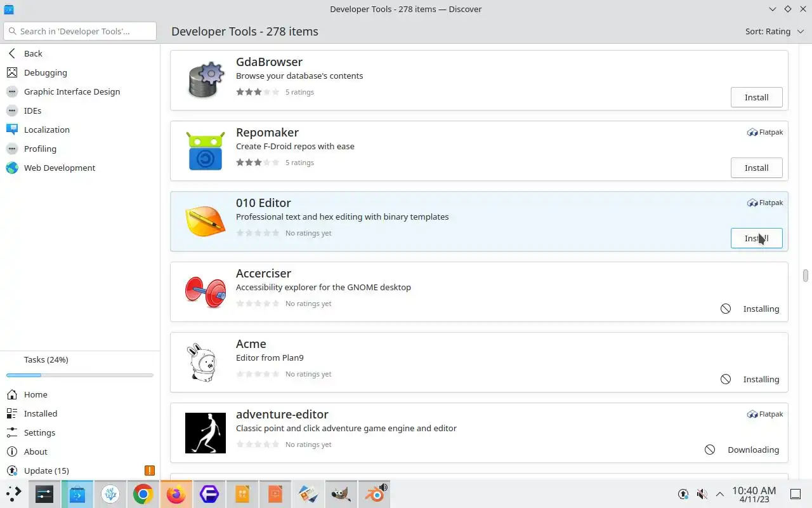Cancel the Acme installation
The width and height of the screenshot is (812, 508).
click(x=726, y=379)
